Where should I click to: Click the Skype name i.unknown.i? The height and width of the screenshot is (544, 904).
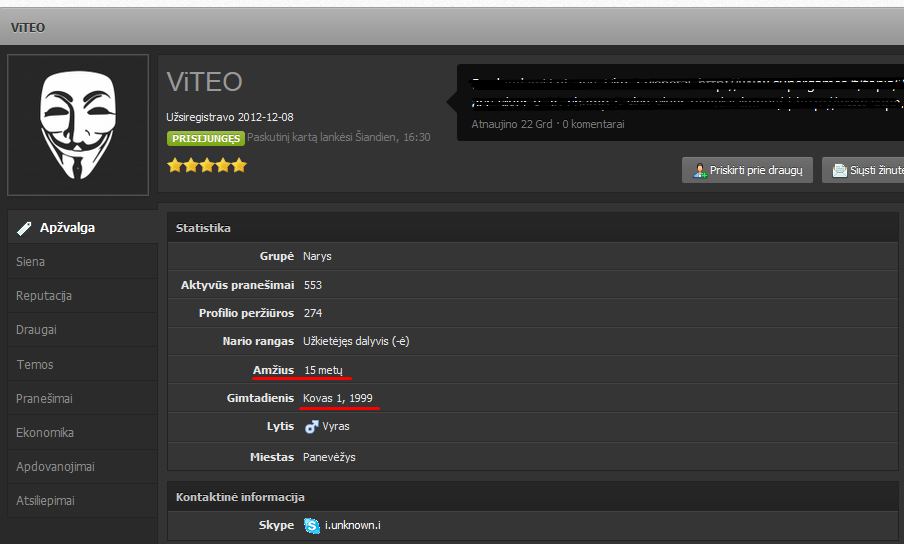click(352, 525)
